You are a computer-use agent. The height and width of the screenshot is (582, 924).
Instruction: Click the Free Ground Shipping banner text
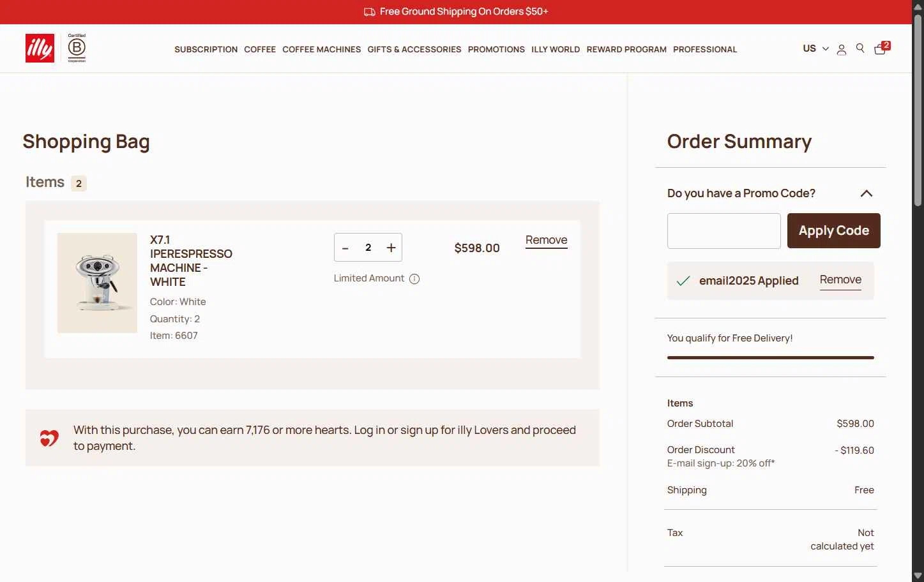[464, 11]
